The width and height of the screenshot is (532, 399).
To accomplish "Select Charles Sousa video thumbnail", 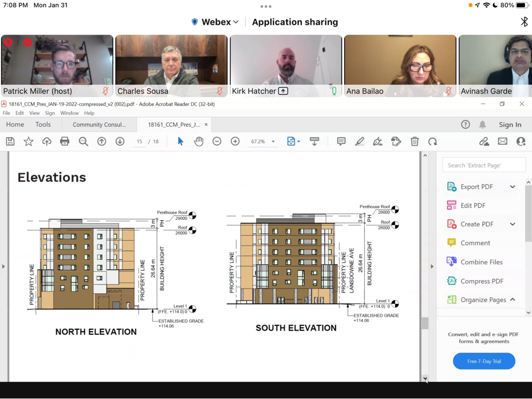I will click(171, 66).
